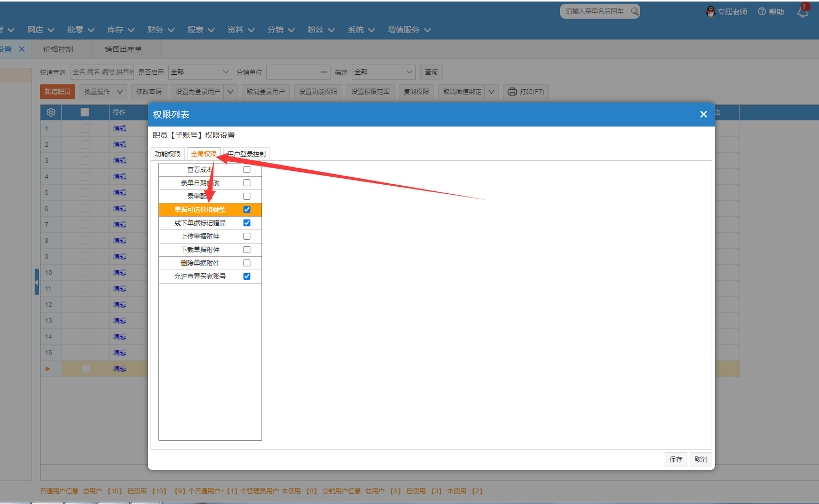The height and width of the screenshot is (504, 819).
Task: Switch to the 用户登录控制 tab
Action: pyautogui.click(x=247, y=154)
